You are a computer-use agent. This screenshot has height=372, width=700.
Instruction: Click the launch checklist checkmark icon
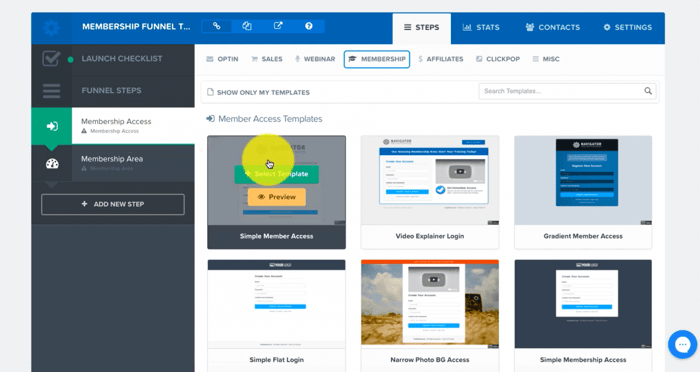(x=51, y=59)
